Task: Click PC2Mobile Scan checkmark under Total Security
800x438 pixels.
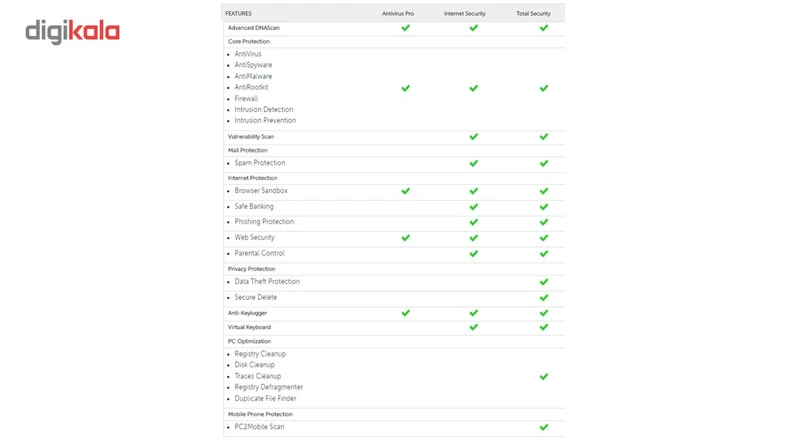Action: (544, 427)
